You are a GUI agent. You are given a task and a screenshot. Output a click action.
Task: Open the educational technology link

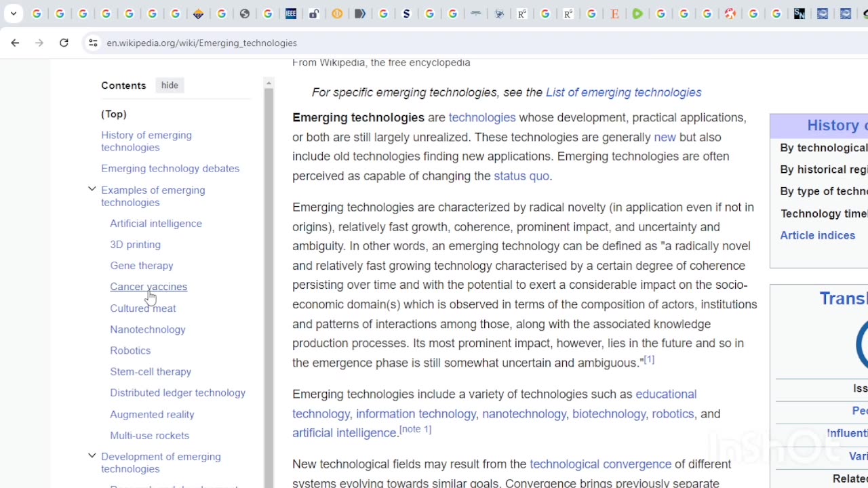[666, 394]
